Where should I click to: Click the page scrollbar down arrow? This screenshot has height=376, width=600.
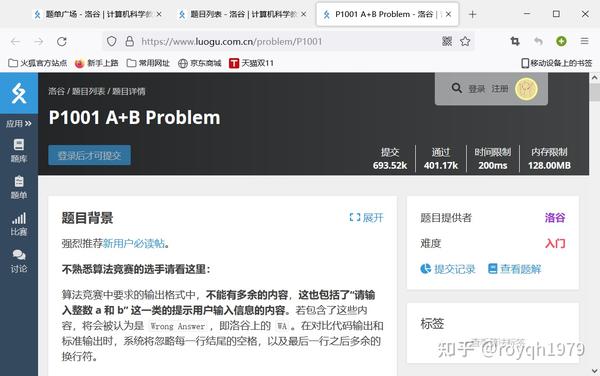594,371
